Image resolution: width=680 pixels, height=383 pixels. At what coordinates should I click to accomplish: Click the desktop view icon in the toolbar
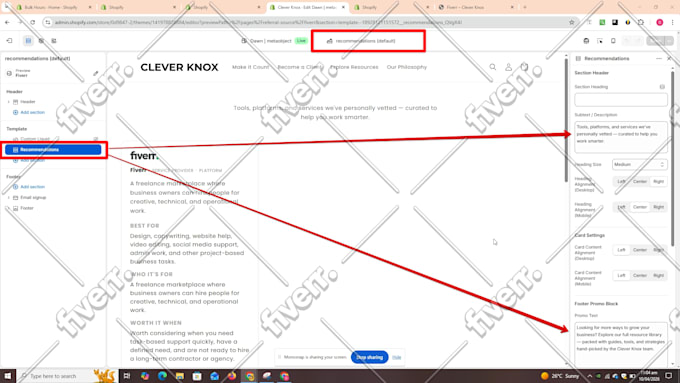tap(586, 41)
